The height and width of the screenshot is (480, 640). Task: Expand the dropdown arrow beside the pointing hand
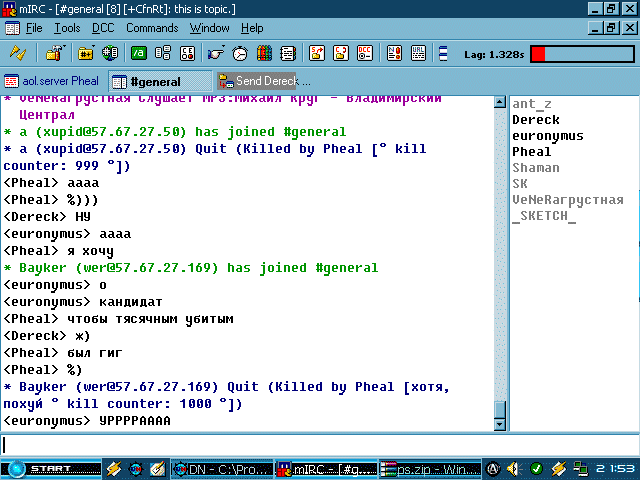223,47
